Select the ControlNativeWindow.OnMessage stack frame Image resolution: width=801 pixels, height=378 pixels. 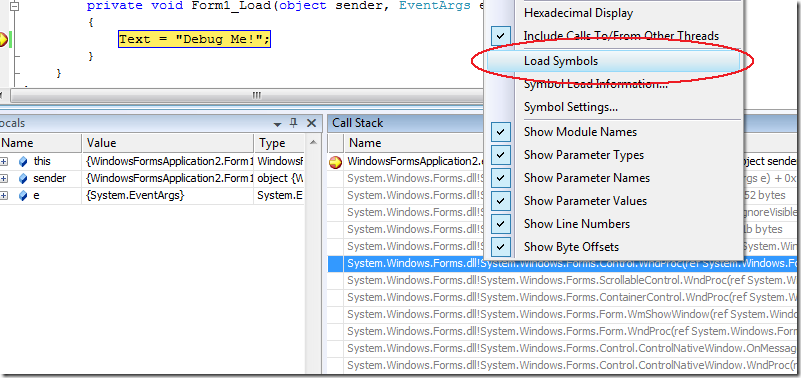tap(572, 349)
